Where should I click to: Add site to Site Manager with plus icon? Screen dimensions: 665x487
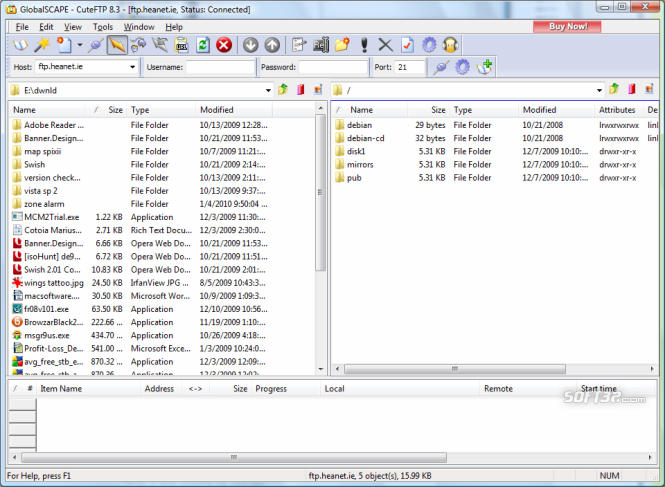[484, 67]
